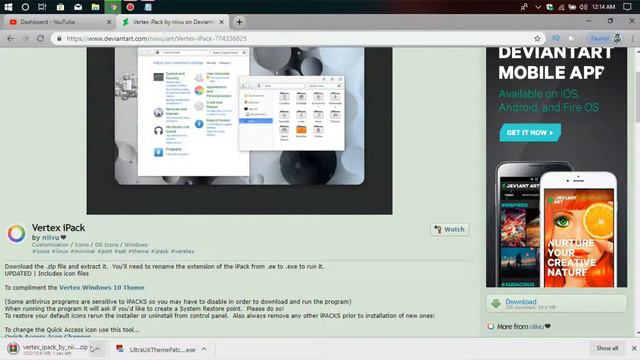
Task: Open the volume speaker tray icon
Action: click(583, 7)
